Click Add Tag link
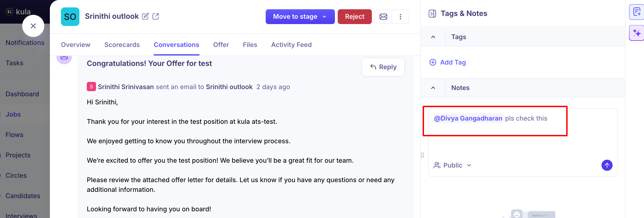Image resolution: width=644 pixels, height=218 pixels. [x=448, y=62]
